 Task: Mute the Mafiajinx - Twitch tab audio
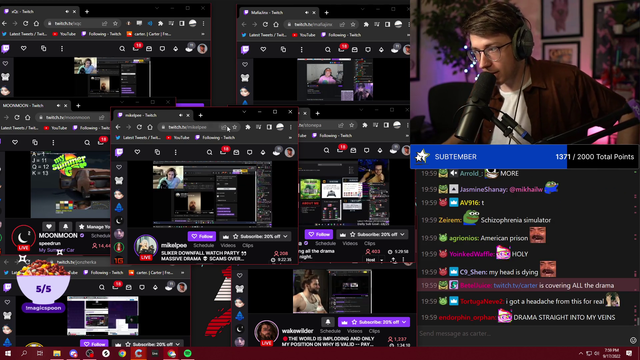tap(307, 13)
